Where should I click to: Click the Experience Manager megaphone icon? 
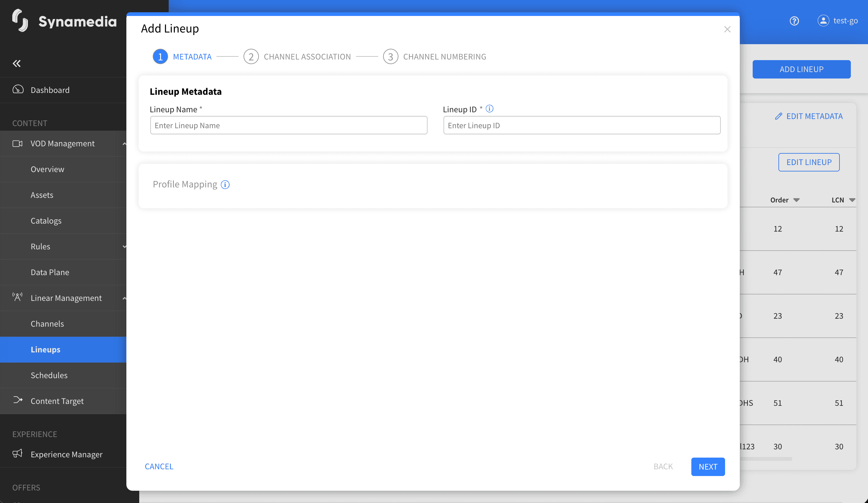(x=17, y=453)
